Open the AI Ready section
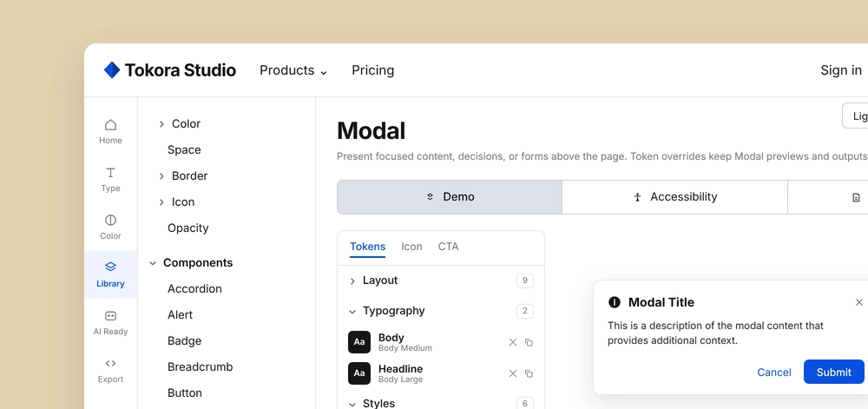 (x=111, y=323)
